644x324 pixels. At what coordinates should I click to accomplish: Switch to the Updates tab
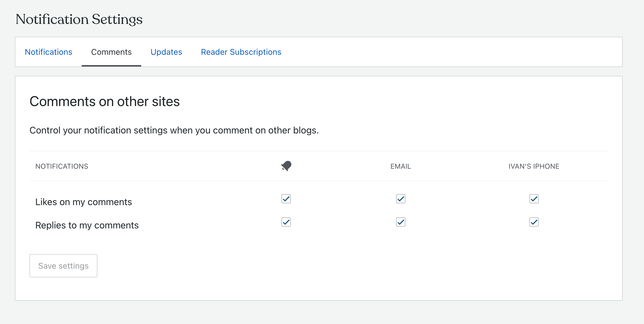click(x=166, y=52)
